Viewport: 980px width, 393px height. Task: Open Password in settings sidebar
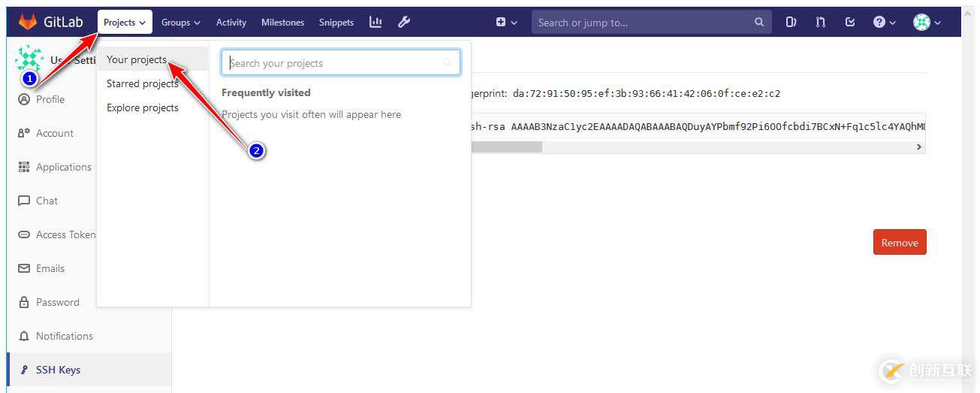[x=58, y=302]
